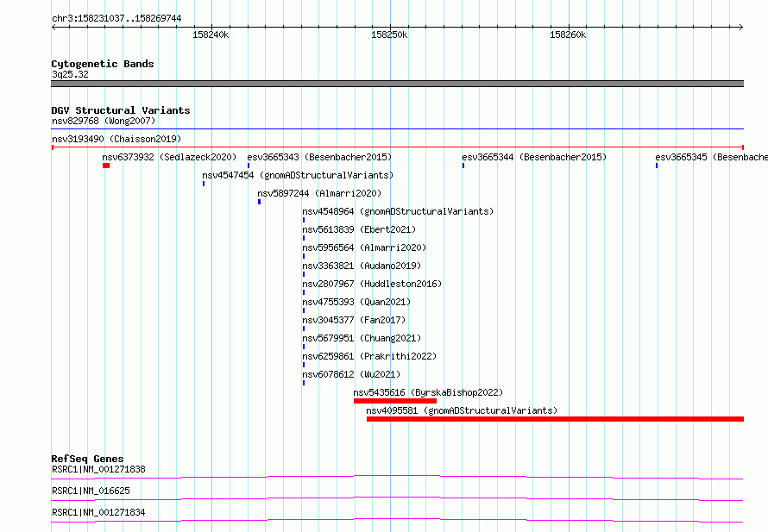This screenshot has height=532, width=768.
Task: Open nsv2807967 (Huddleston2016) variant
Action: [x=372, y=284]
